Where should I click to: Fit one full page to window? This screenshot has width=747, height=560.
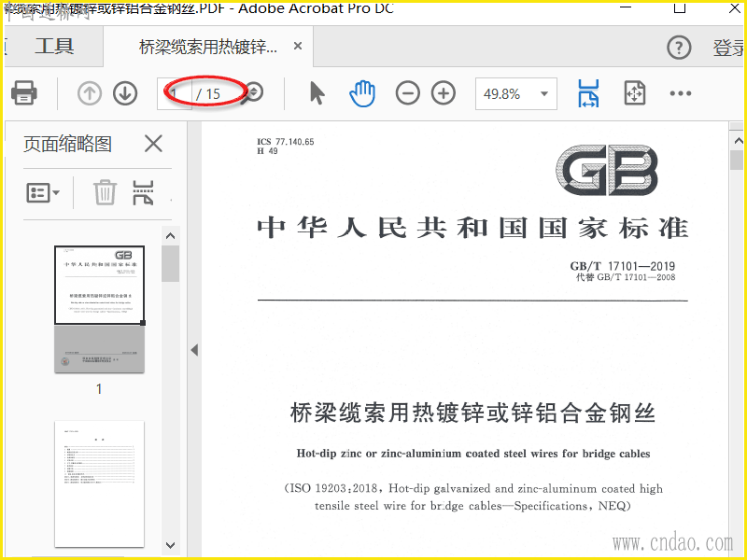click(635, 93)
